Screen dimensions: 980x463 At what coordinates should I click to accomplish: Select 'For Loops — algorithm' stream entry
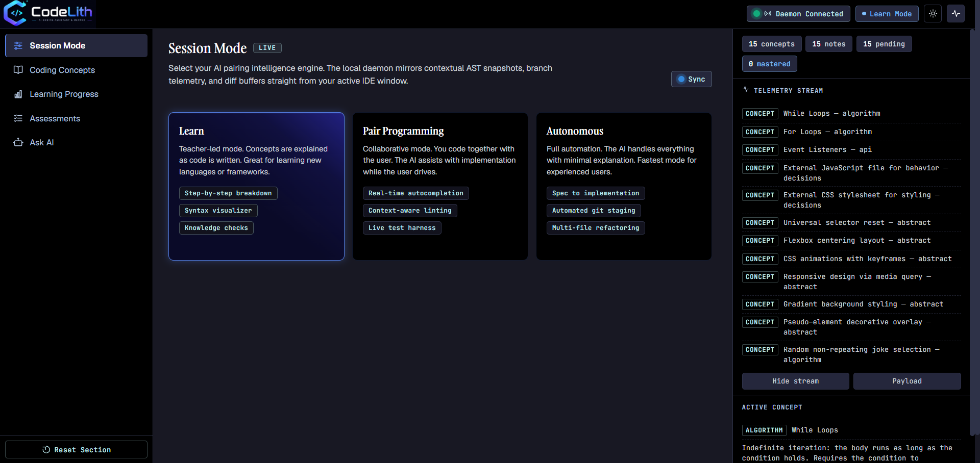point(851,132)
